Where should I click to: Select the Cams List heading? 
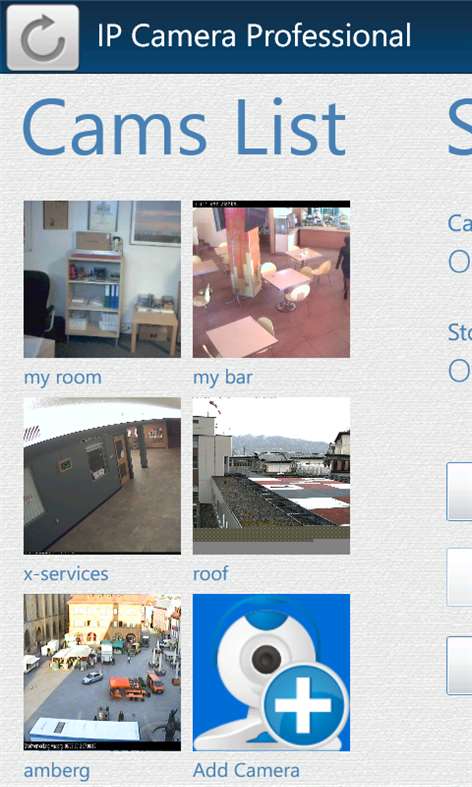coord(184,127)
